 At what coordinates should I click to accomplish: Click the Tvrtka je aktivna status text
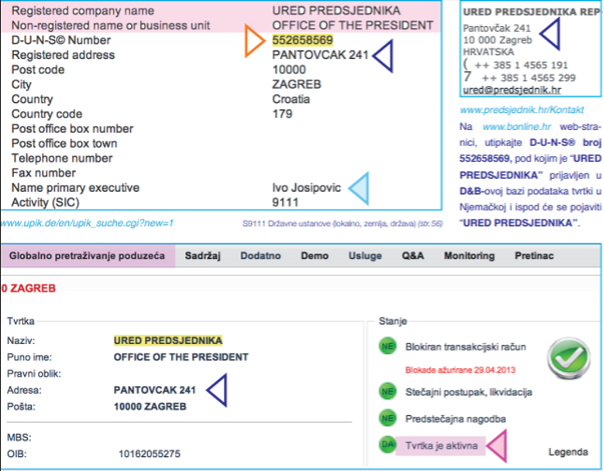point(441,446)
